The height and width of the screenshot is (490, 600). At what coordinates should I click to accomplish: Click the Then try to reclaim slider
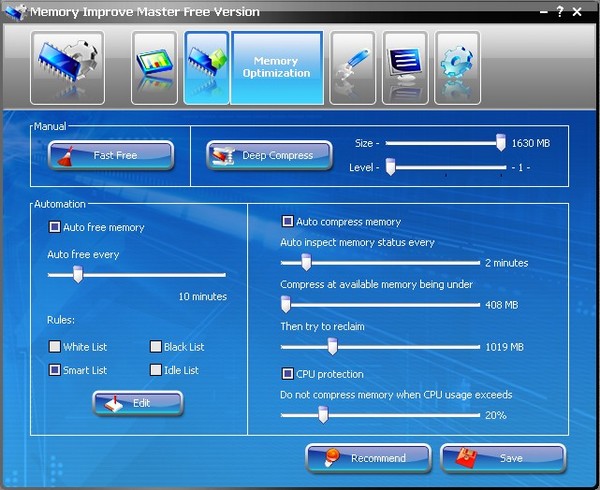tap(332, 347)
